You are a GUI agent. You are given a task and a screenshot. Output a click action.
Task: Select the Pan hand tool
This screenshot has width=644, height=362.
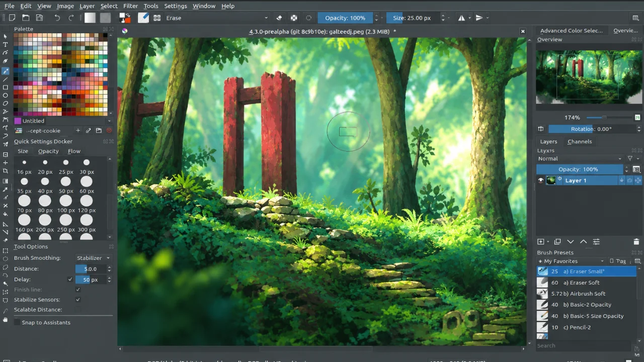6,319
